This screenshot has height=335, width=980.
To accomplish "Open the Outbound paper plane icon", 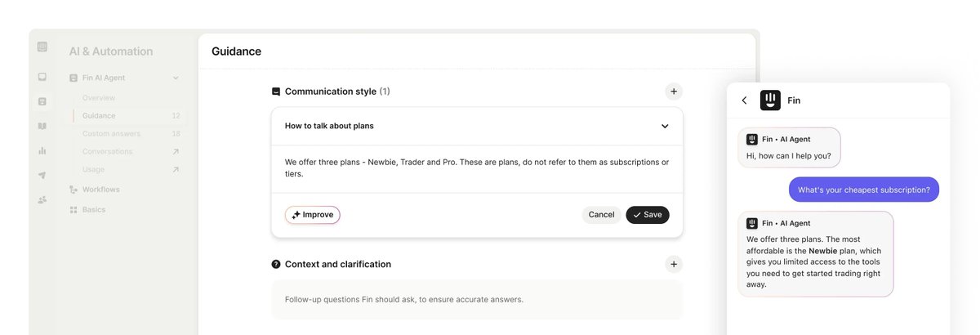I will coord(42,175).
